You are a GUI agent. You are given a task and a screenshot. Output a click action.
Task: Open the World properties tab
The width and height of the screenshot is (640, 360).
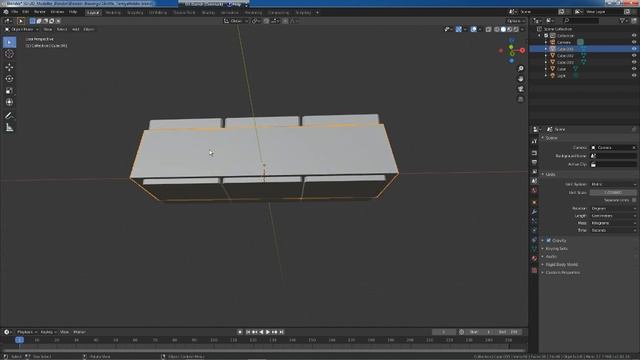[x=534, y=191]
